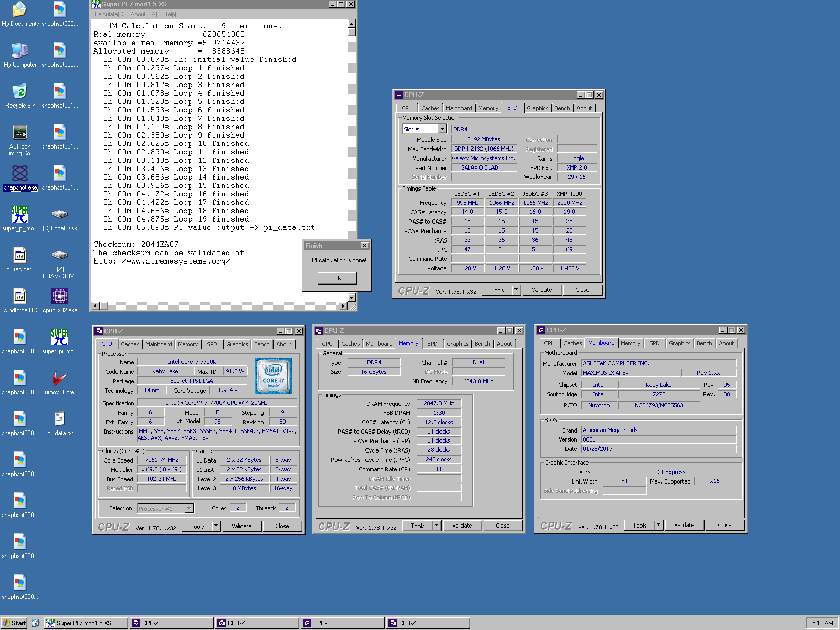
Task: Click the Intel Core i7 logo
Action: (273, 376)
